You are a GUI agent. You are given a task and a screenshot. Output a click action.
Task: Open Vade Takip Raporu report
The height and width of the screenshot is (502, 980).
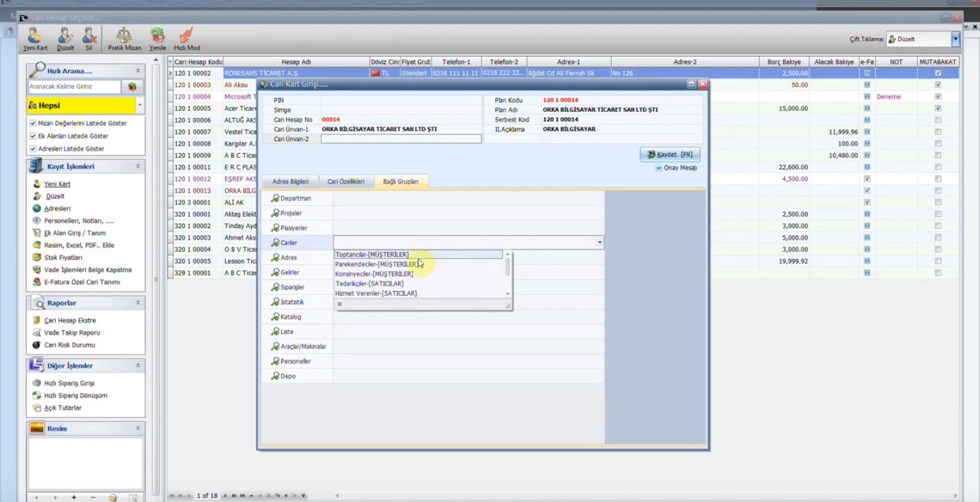[x=71, y=332]
